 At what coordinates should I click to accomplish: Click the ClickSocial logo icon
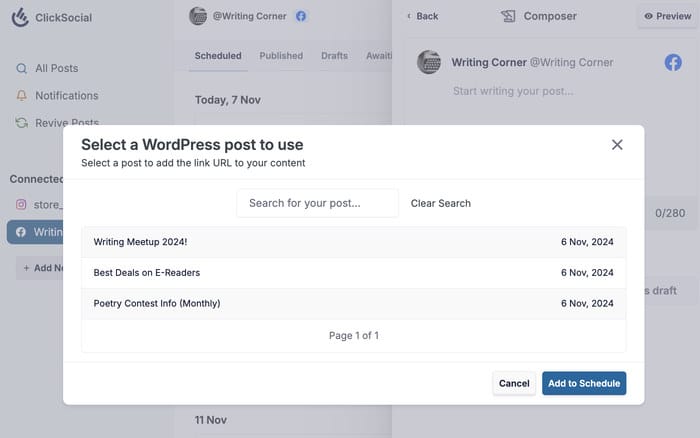(x=20, y=17)
